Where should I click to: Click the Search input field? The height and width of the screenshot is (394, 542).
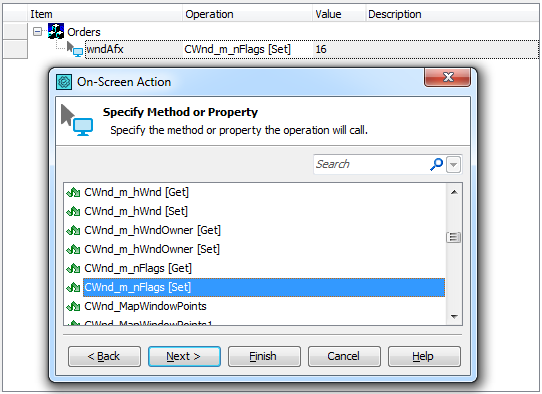pyautogui.click(x=372, y=164)
